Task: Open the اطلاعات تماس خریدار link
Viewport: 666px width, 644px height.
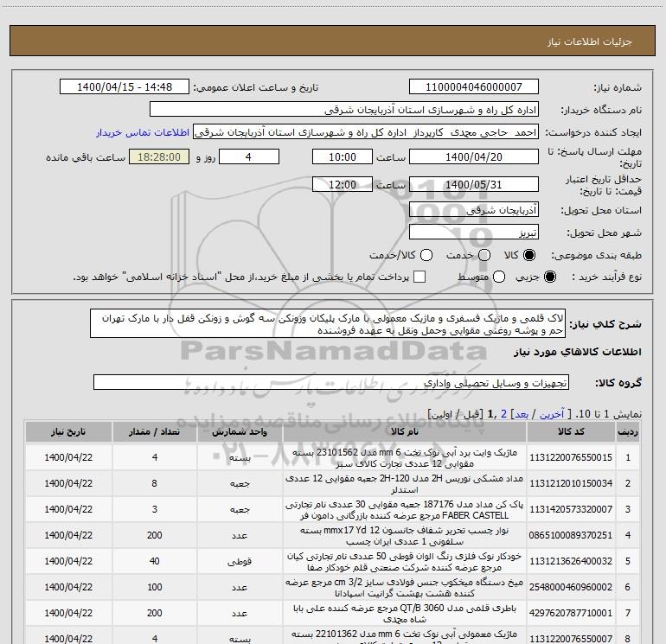Action: [143, 132]
